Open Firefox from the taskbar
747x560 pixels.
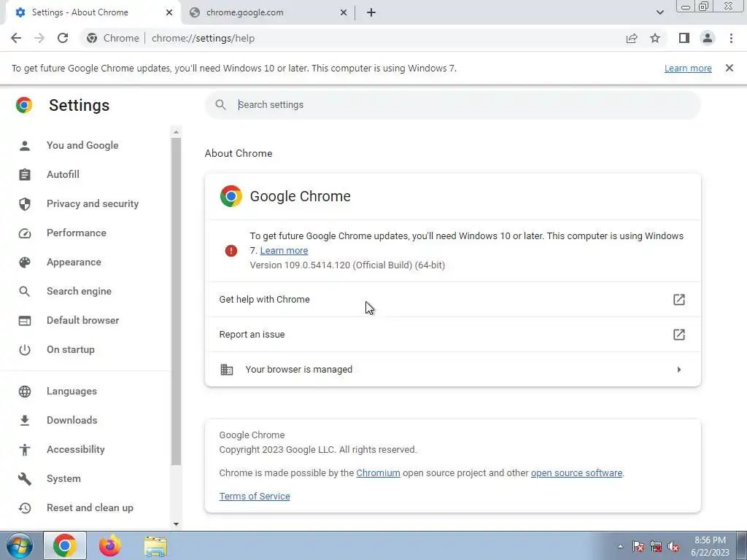110,545
